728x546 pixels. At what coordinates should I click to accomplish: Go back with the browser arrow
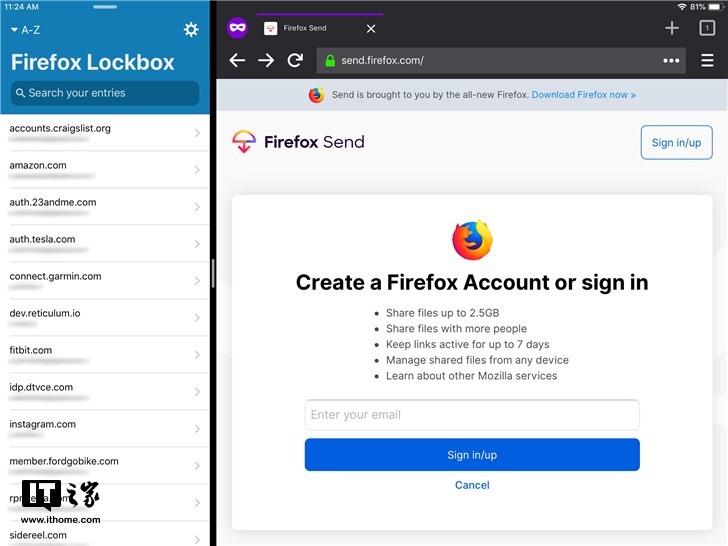(237, 60)
